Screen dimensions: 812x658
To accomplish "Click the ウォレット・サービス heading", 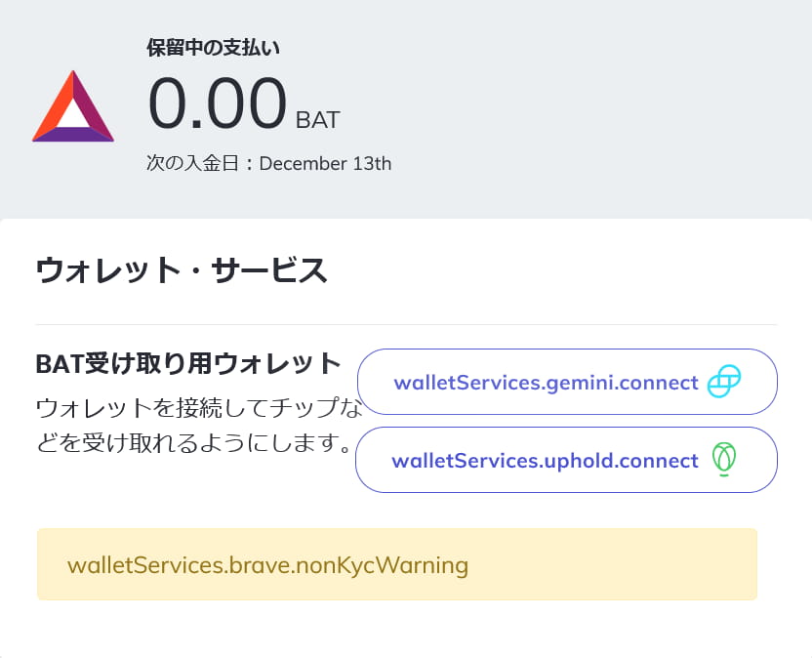I will click(183, 270).
